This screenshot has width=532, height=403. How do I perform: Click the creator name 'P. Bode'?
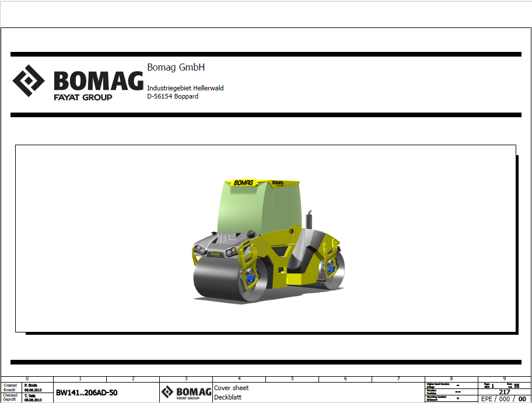click(x=30, y=386)
